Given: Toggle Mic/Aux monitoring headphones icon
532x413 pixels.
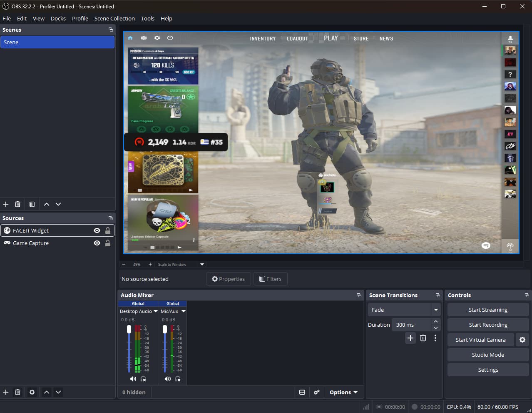Looking at the screenshot, I should pos(178,379).
